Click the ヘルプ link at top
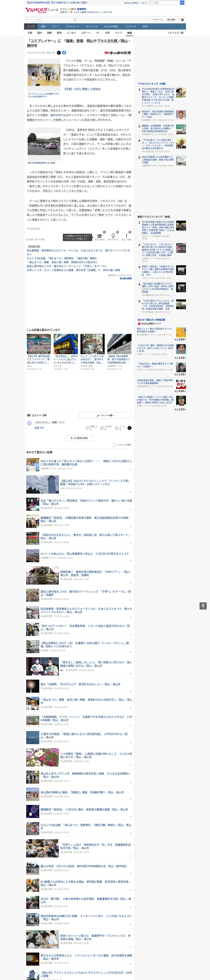The width and height of the screenshot is (210, 980). (143, 3)
